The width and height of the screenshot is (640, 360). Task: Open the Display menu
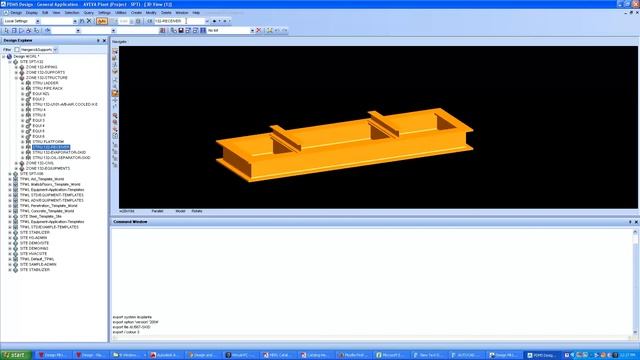[31, 13]
